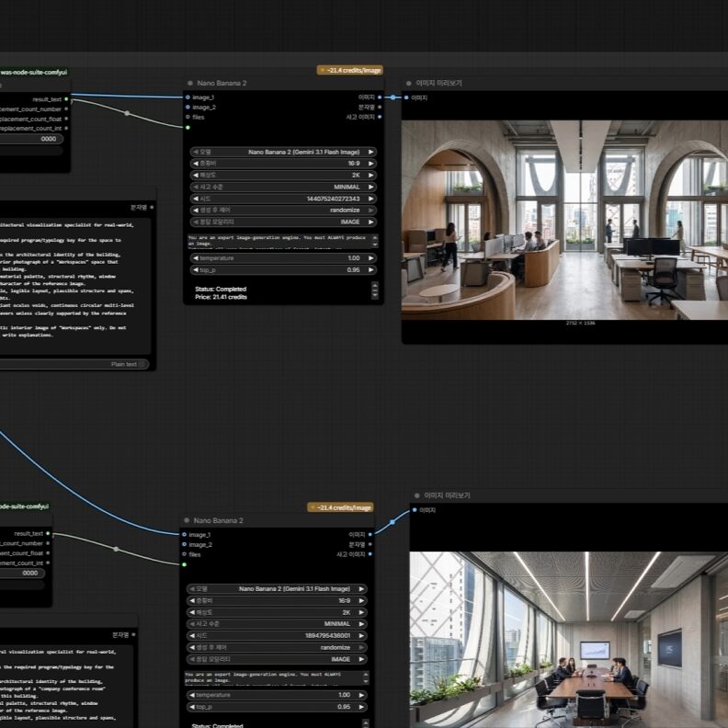Screen dimensions: 728x728
Task: Click the lower node's credits/image badge
Action: (341, 507)
